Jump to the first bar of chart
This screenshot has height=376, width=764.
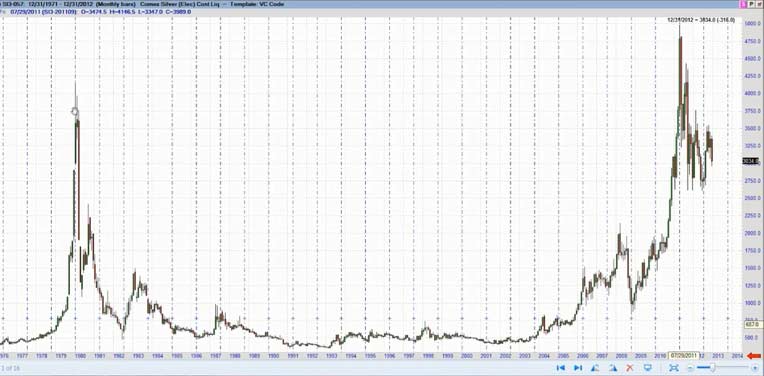point(560,368)
